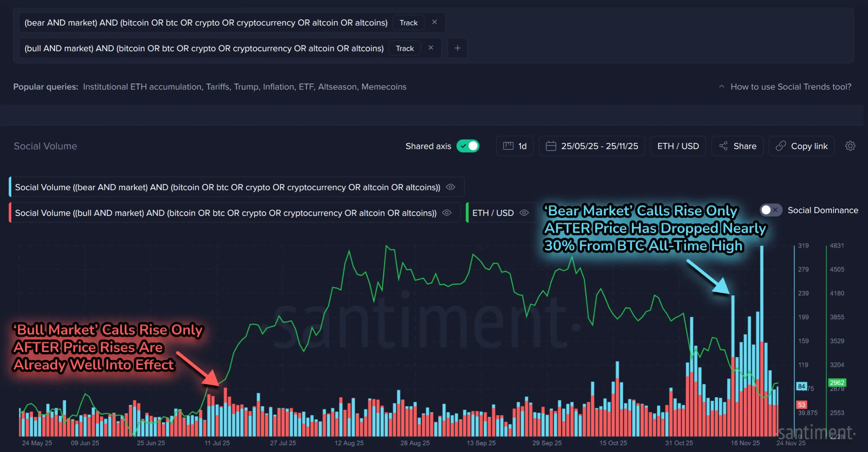The height and width of the screenshot is (452, 868).
Task: Open the ETH / USD asset selector
Action: pyautogui.click(x=678, y=146)
